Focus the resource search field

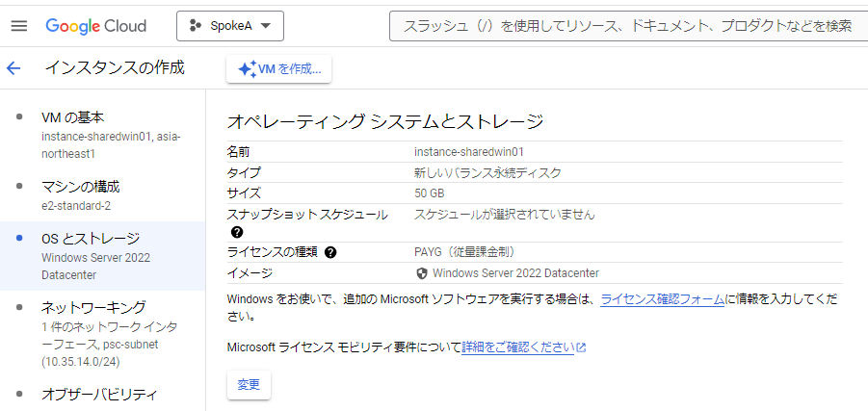pyautogui.click(x=626, y=26)
